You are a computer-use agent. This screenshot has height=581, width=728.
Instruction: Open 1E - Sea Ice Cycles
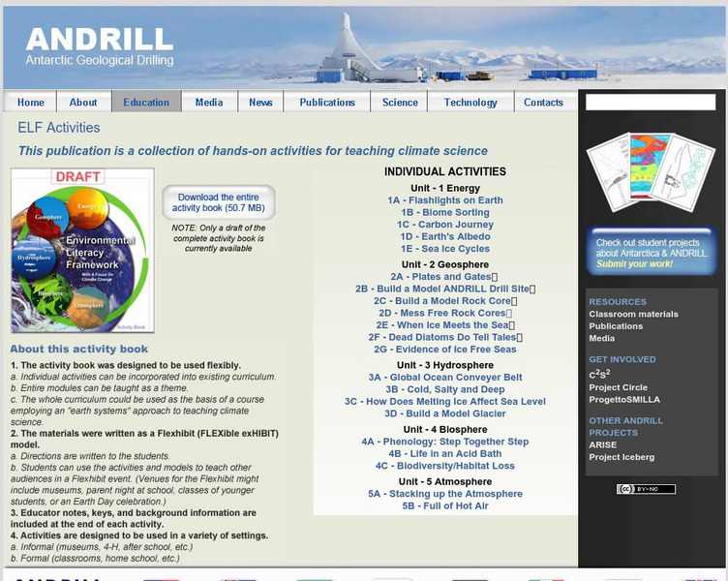coord(445,249)
